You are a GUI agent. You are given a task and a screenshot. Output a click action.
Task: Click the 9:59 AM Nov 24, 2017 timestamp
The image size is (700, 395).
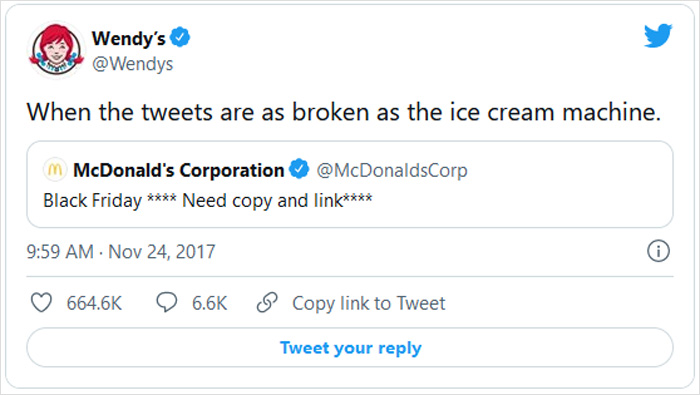click(x=121, y=252)
